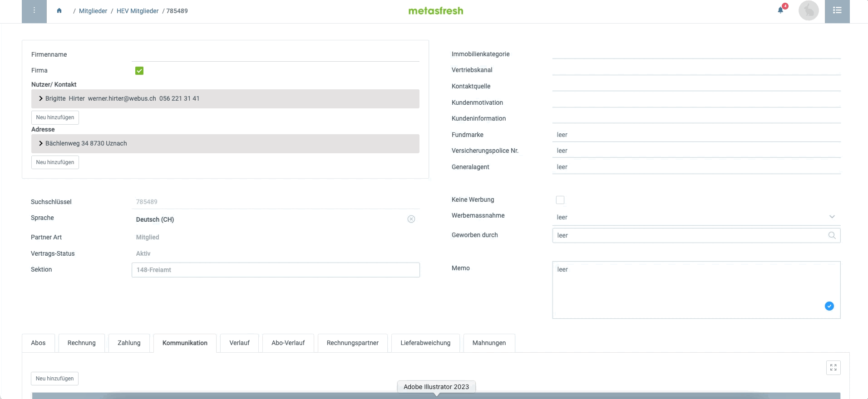
Task: Confirm Memo with blue checkmark icon
Action: click(829, 306)
